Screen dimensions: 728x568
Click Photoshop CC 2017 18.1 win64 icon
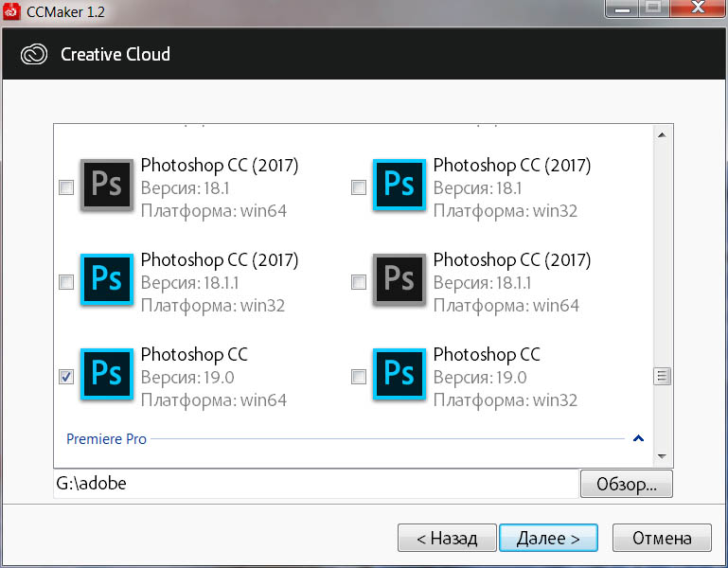point(107,184)
